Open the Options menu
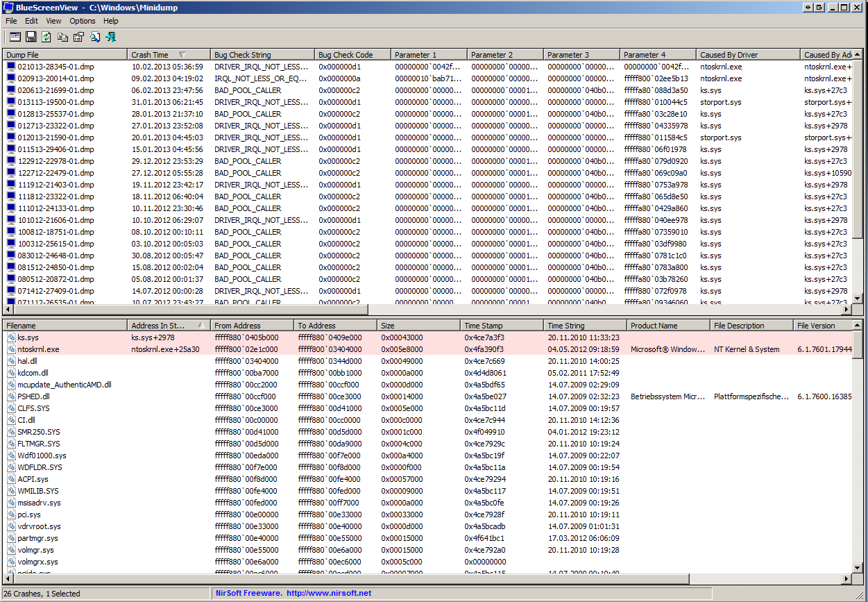 pos(83,21)
